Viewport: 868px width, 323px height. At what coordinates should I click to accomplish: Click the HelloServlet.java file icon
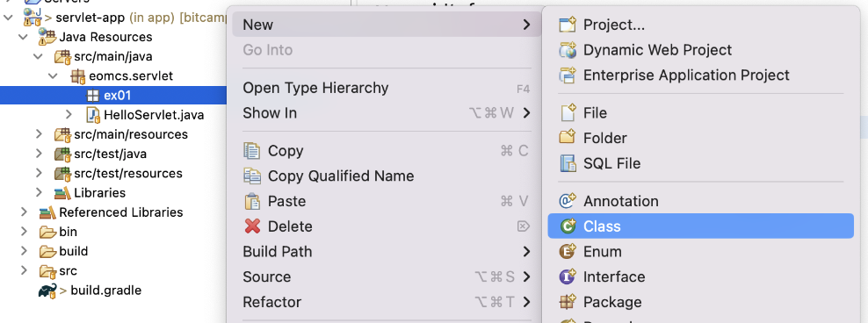coord(93,115)
